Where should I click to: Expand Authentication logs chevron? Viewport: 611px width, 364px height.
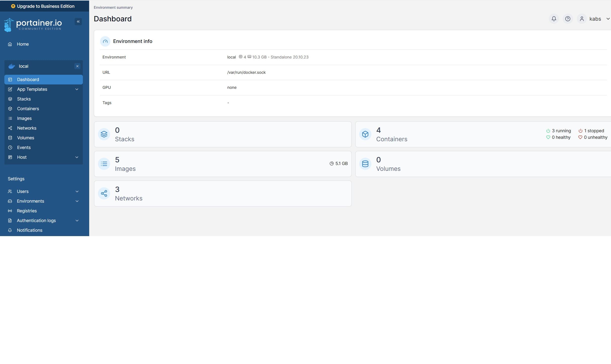click(77, 221)
